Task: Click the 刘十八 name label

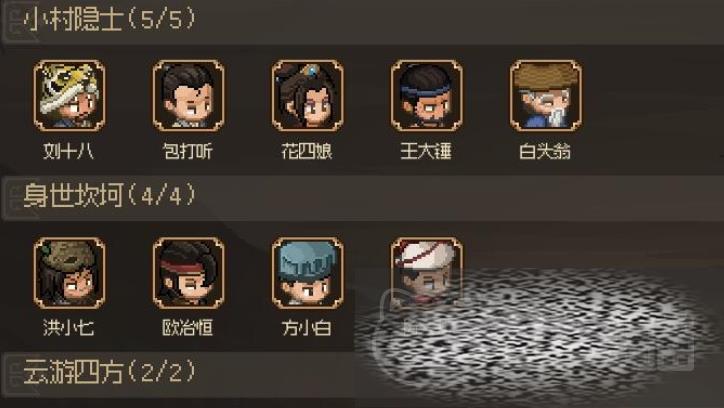Action: pyautogui.click(x=68, y=151)
